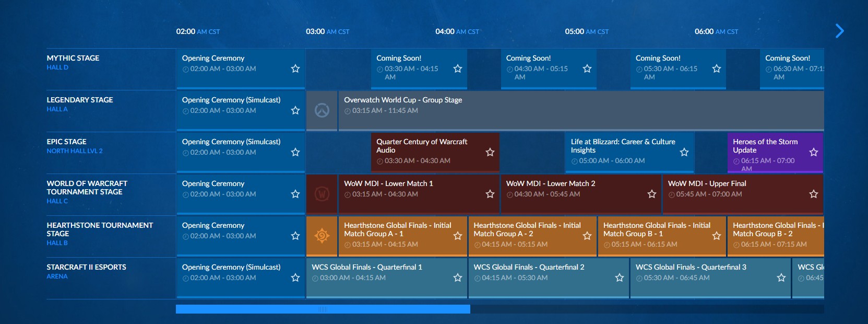Star Life at Blizzard Career & Culture
The width and height of the screenshot is (868, 324).
tap(684, 152)
